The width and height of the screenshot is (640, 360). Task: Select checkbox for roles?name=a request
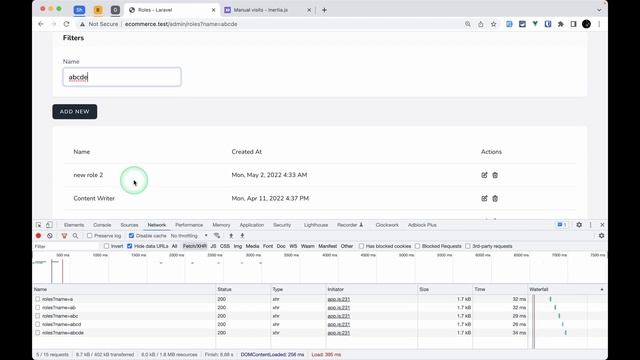38,299
